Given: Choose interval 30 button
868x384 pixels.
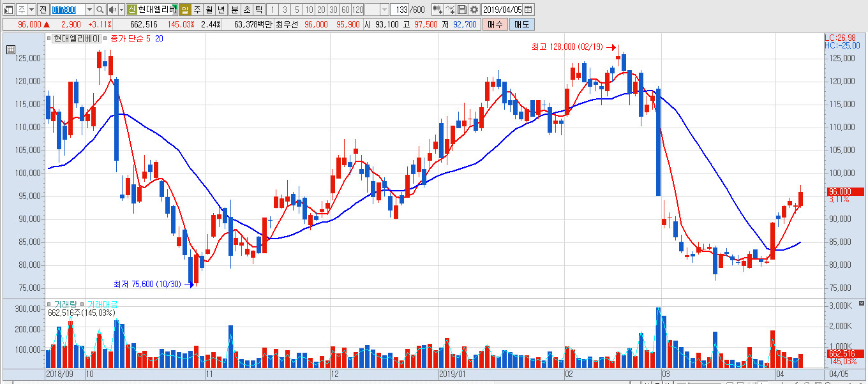Looking at the screenshot, I should (x=333, y=10).
